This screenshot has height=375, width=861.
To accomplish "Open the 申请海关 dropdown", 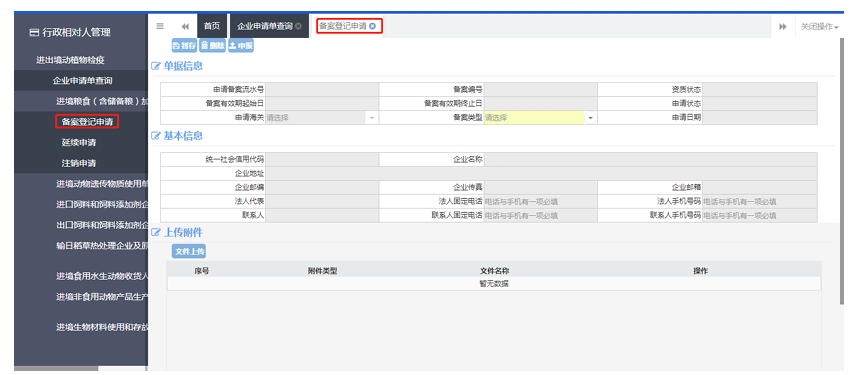I will (x=322, y=117).
